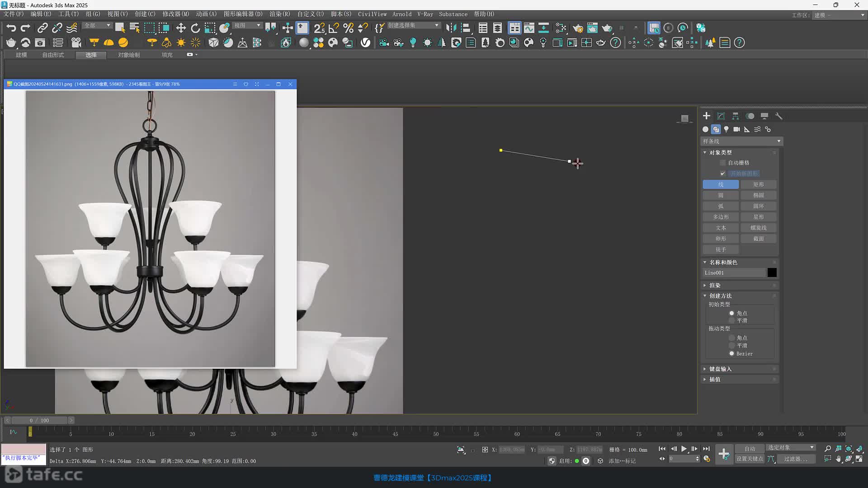Click the Line001 name field
Image resolution: width=868 pixels, height=488 pixels.
coord(734,272)
